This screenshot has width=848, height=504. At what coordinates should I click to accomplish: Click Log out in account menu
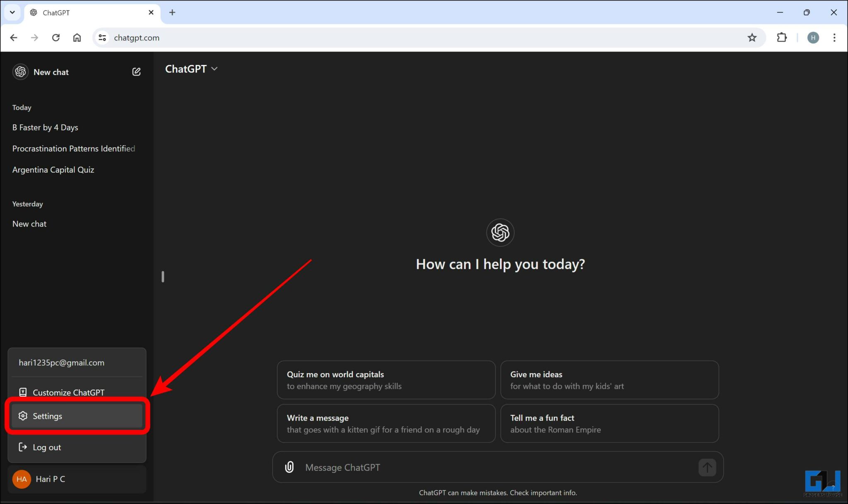point(47,447)
